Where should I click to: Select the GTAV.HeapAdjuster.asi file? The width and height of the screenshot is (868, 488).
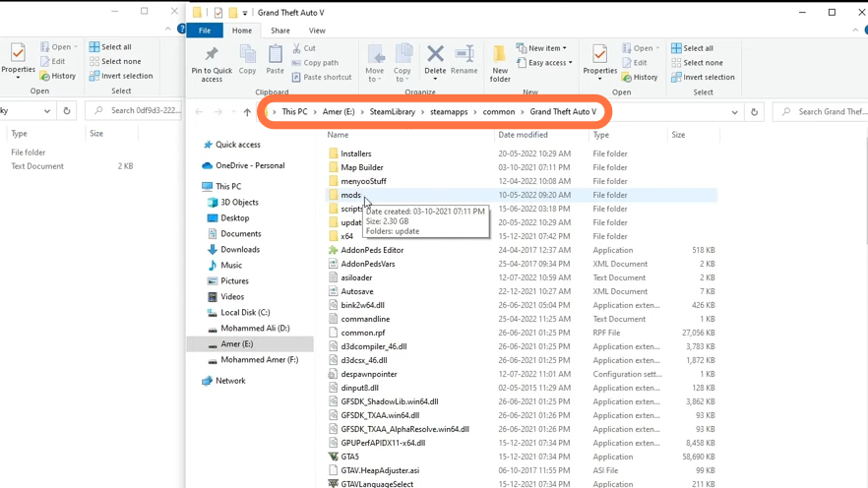coord(380,470)
